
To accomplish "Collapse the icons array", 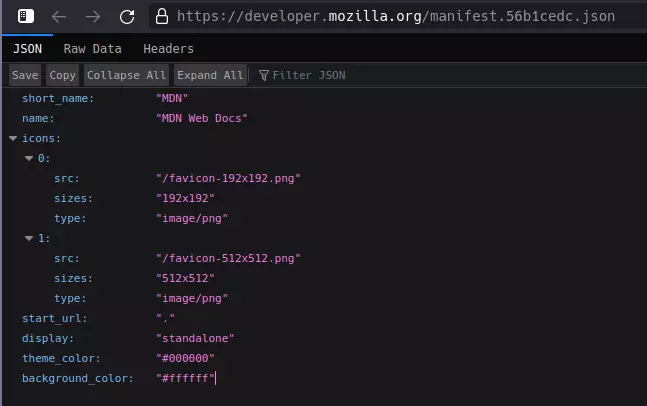I will [x=13, y=138].
